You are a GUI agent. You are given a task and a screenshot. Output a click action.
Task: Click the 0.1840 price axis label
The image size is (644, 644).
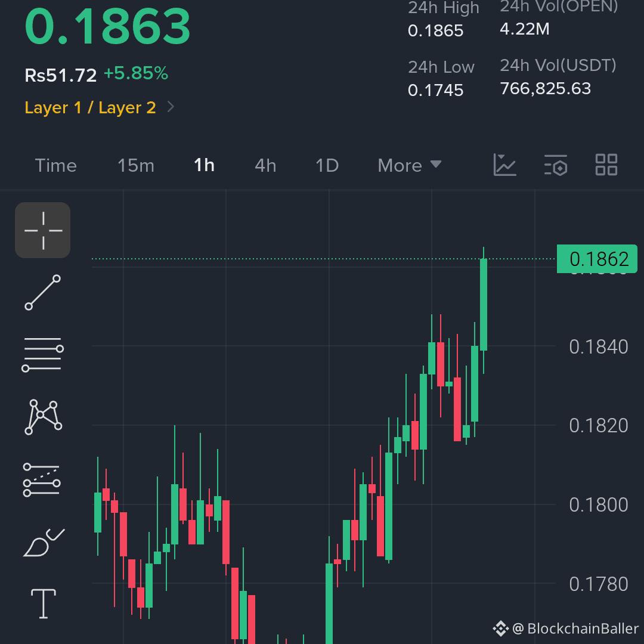(599, 347)
